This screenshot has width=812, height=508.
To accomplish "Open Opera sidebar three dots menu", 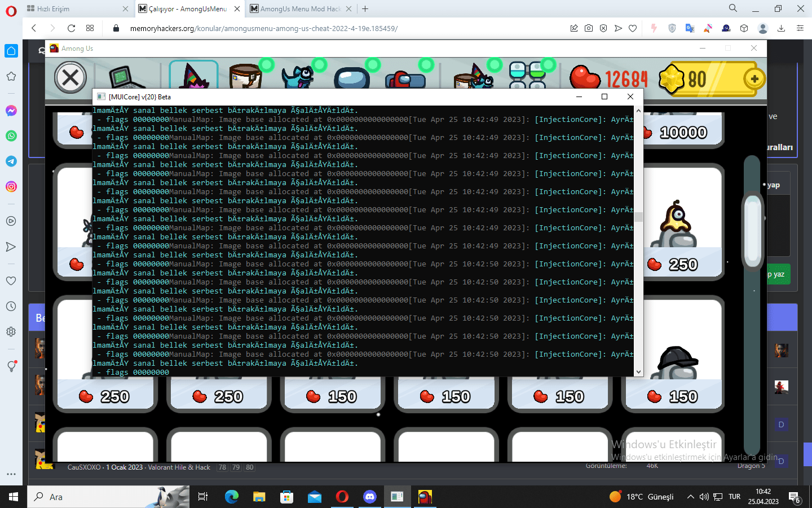I will (x=11, y=474).
